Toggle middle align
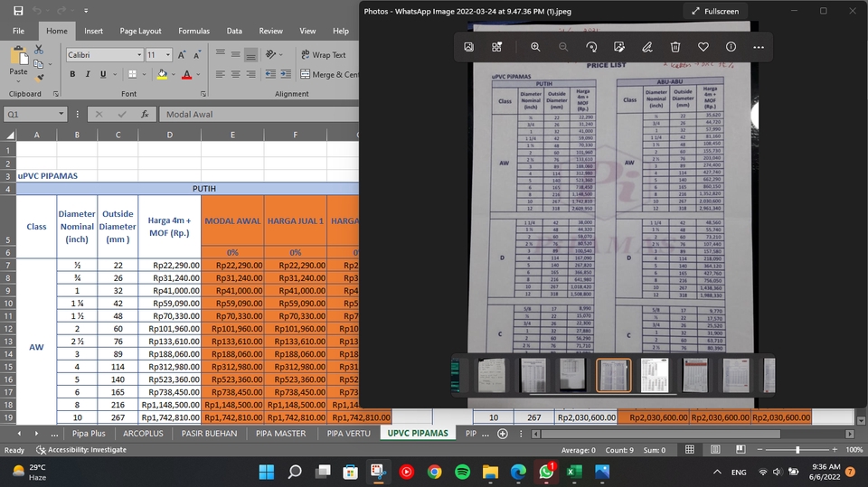Viewport: 868px width, 487px height. [236, 54]
